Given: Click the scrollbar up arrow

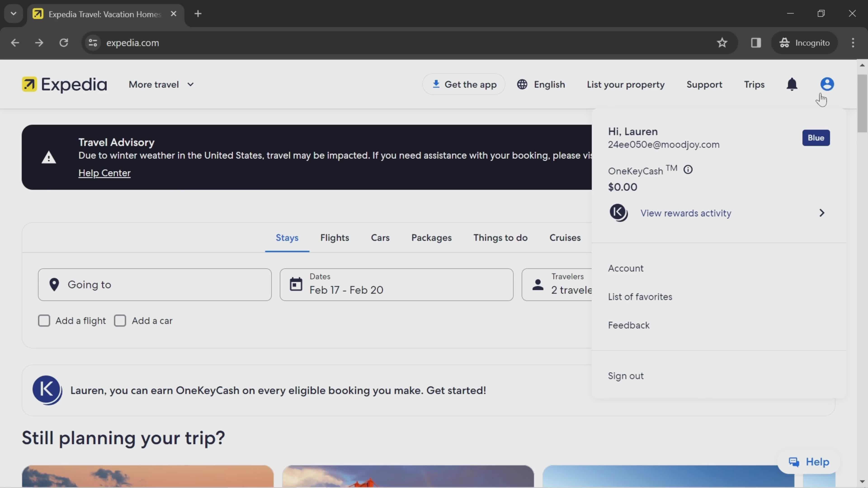Looking at the screenshot, I should (862, 65).
